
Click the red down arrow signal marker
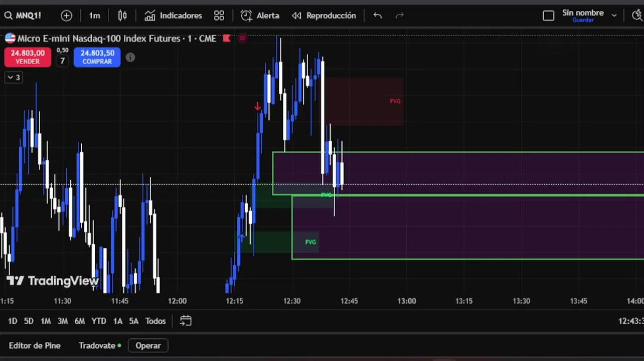click(x=257, y=106)
